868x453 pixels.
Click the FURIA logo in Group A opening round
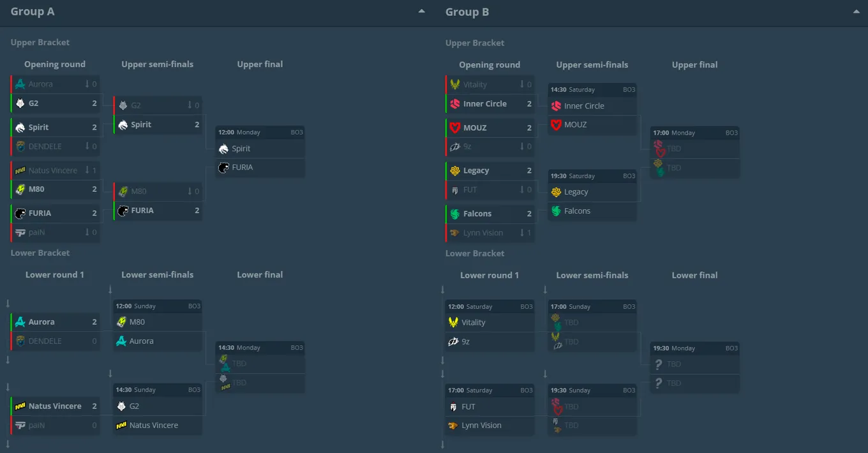pos(20,213)
